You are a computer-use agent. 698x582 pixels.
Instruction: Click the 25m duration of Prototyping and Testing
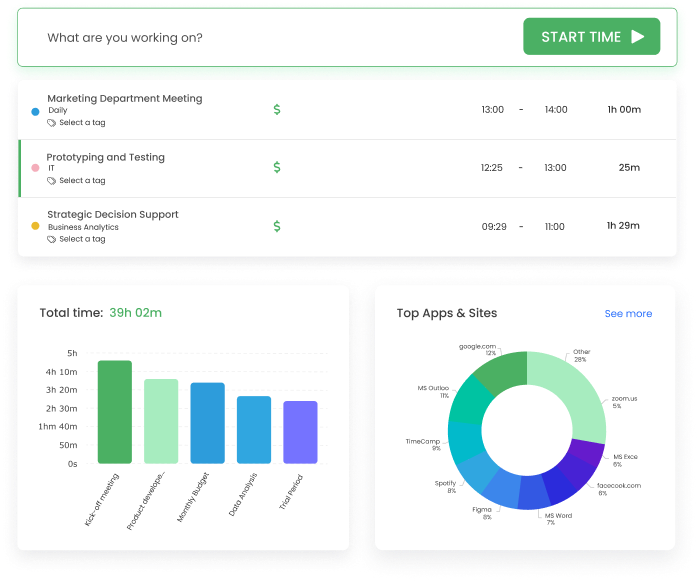tap(628, 168)
